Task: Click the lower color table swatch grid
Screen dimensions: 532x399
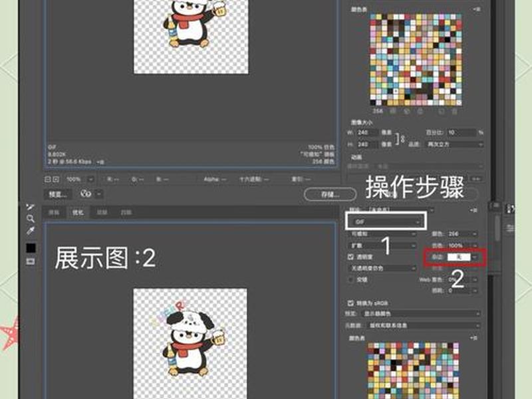Action: pos(413,370)
